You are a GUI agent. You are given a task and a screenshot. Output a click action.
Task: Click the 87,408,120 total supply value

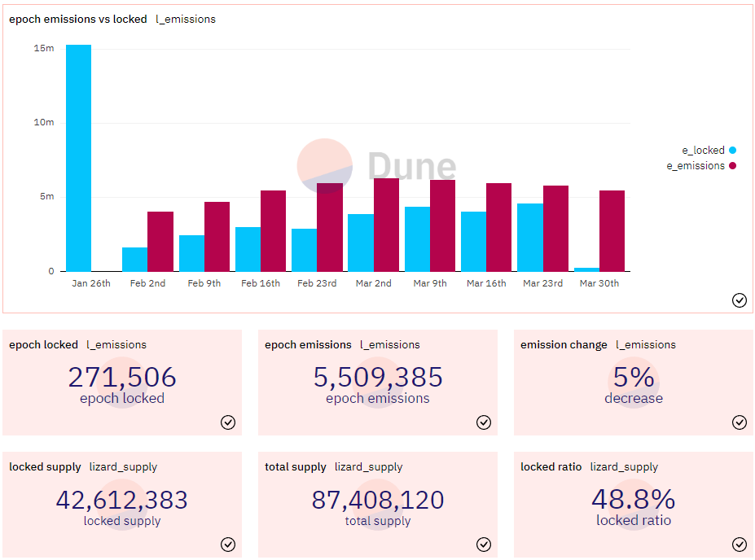[x=378, y=501]
